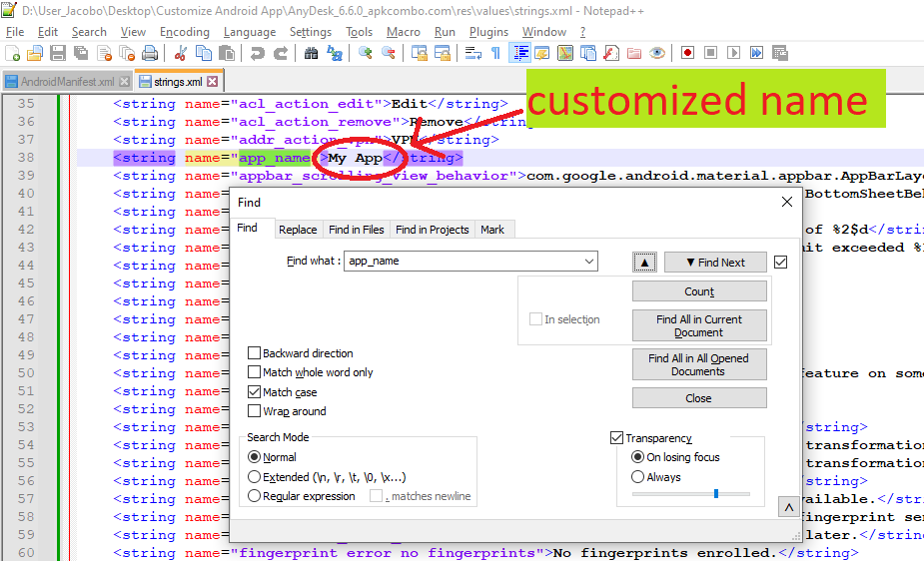Screen dimensions: 924x561
Task: Click the Undo arrow icon
Action: pyautogui.click(x=257, y=53)
